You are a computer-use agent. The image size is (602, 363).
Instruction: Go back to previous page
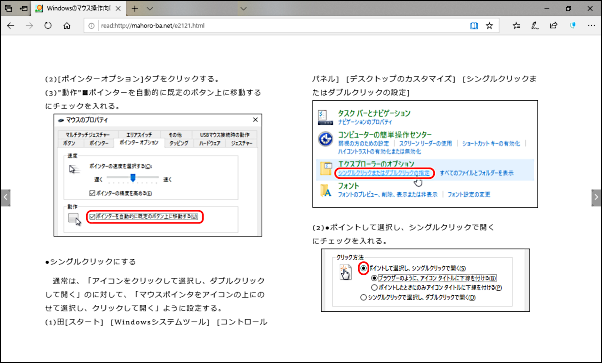[11, 26]
